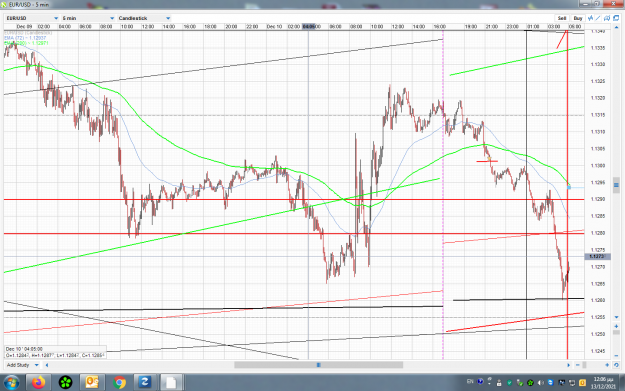Screen dimensions: 625x391
Task: Select the chart indicator icon beside Buy
Action: coord(591,18)
